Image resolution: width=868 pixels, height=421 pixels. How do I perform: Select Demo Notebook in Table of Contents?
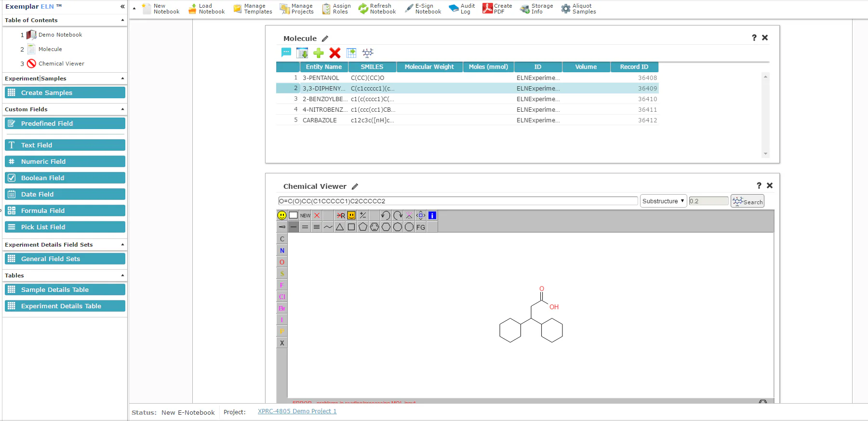60,35
